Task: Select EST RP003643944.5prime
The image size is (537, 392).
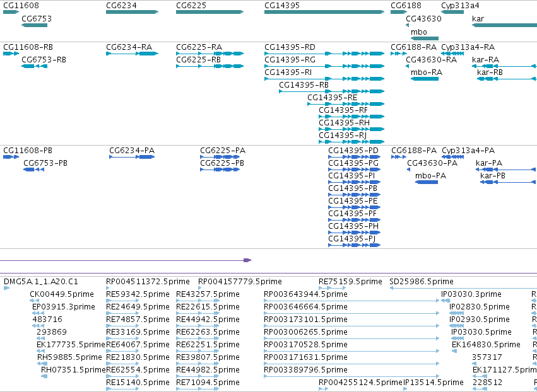Action: (x=305, y=294)
